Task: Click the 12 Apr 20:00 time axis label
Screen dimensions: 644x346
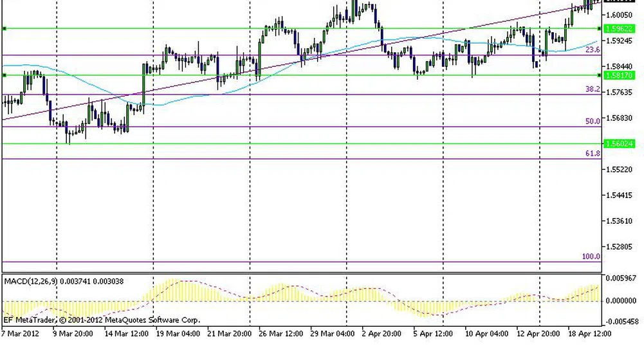Action: 539,334
